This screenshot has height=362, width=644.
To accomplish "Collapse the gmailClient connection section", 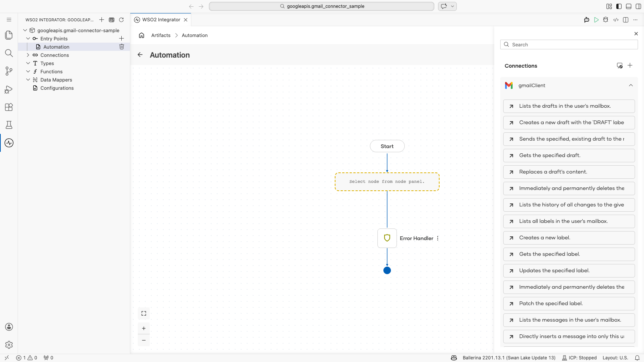I will (x=631, y=85).
